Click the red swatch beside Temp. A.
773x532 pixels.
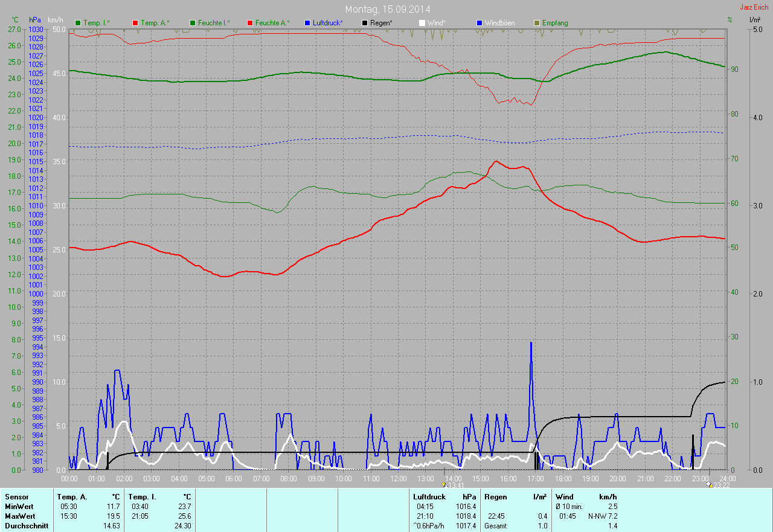click(135, 23)
